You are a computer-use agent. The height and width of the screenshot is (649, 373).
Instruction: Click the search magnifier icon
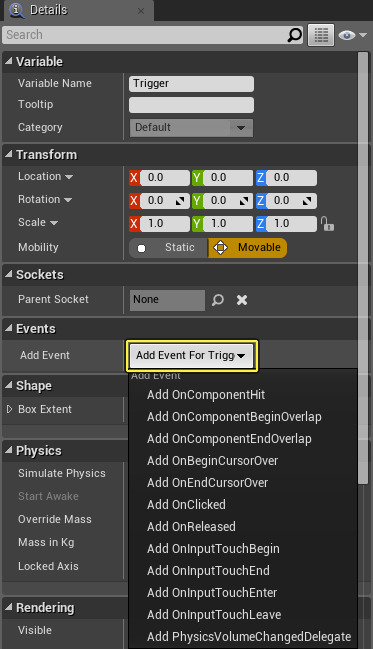294,35
